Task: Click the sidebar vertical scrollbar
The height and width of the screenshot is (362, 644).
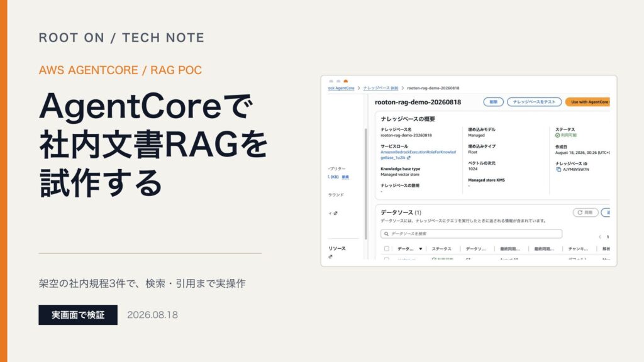Action: (365, 184)
